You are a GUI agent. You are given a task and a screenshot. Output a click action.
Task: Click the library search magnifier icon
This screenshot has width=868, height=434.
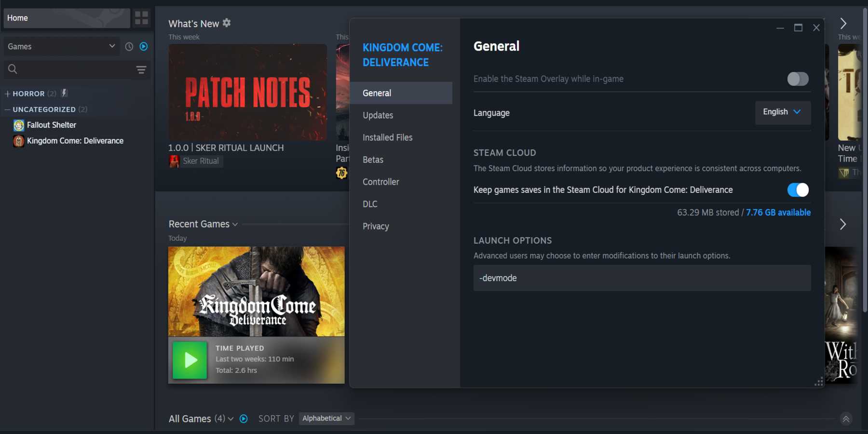click(x=13, y=69)
